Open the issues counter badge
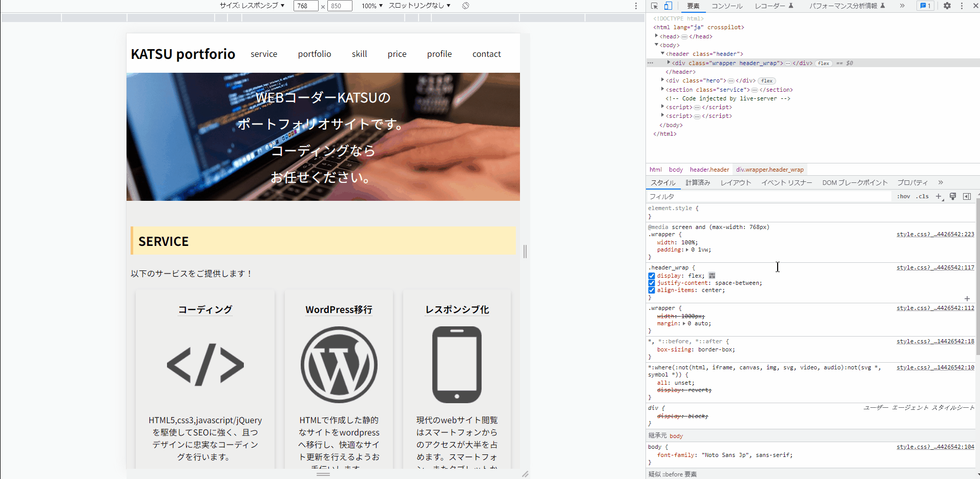Image resolution: width=980 pixels, height=479 pixels. pos(925,6)
